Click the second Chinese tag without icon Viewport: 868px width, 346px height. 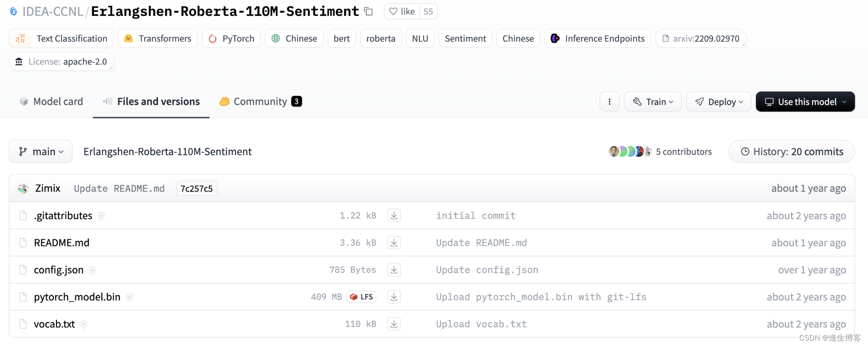[x=518, y=38]
